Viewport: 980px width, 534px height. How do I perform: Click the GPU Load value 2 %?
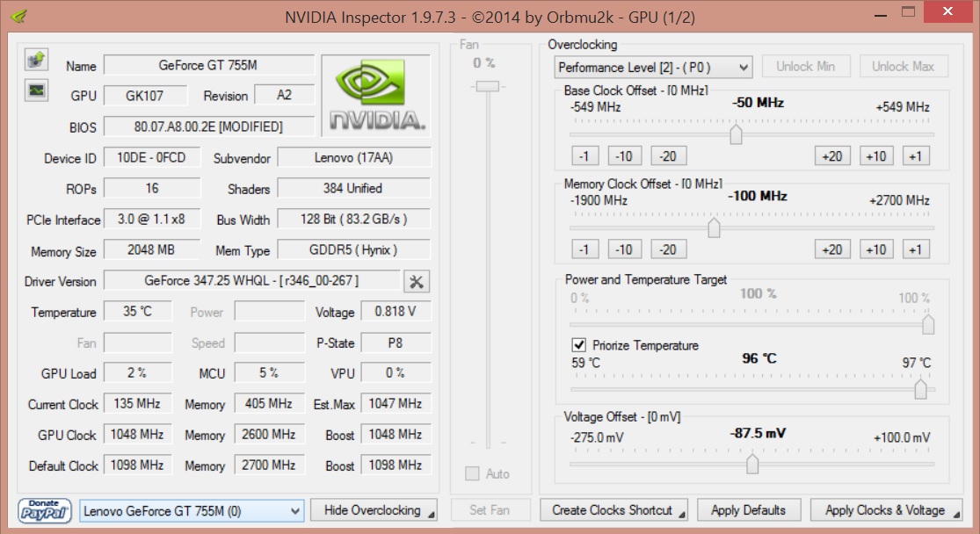click(137, 373)
